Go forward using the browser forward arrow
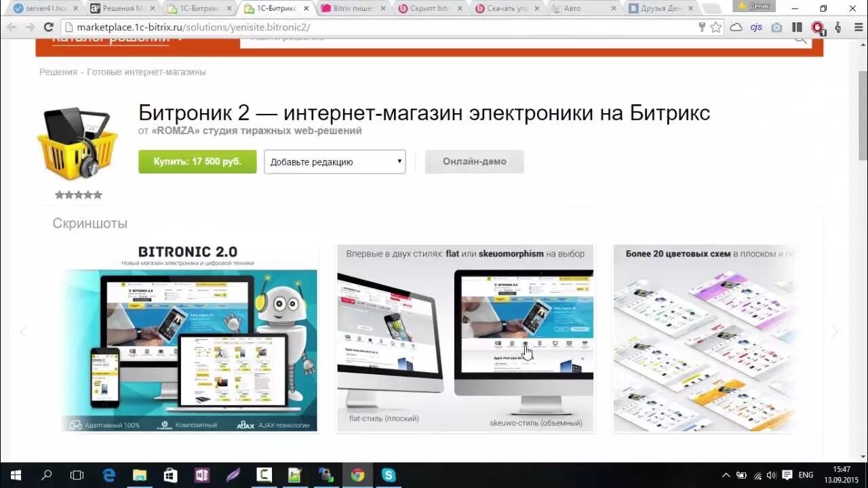Viewport: 868px width, 488px height. point(30,27)
